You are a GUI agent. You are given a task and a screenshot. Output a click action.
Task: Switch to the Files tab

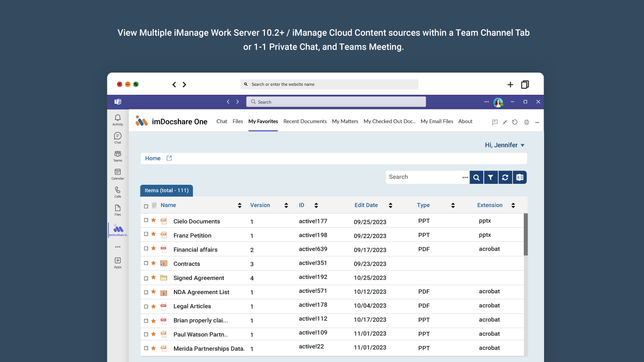click(238, 122)
